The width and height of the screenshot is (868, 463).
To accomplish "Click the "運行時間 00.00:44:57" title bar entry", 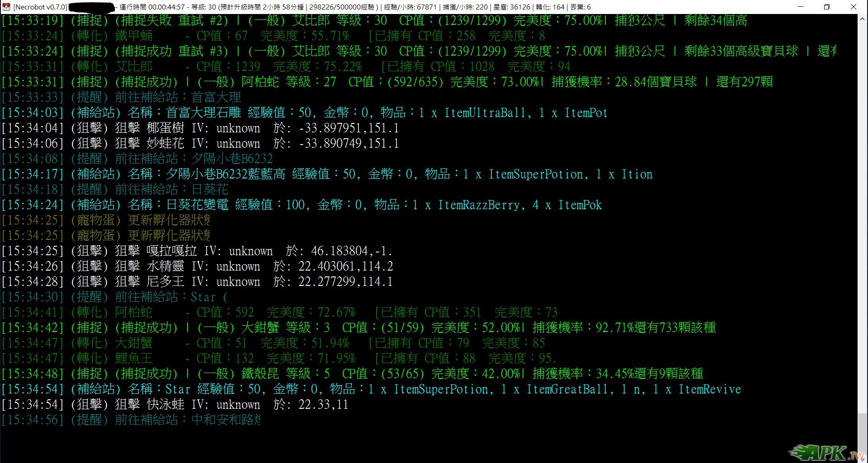I will [x=152, y=7].
